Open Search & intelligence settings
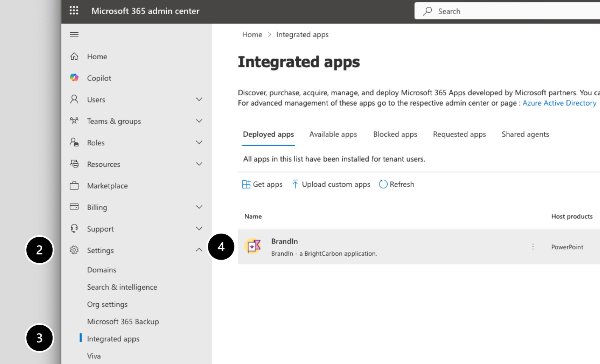 (x=122, y=287)
